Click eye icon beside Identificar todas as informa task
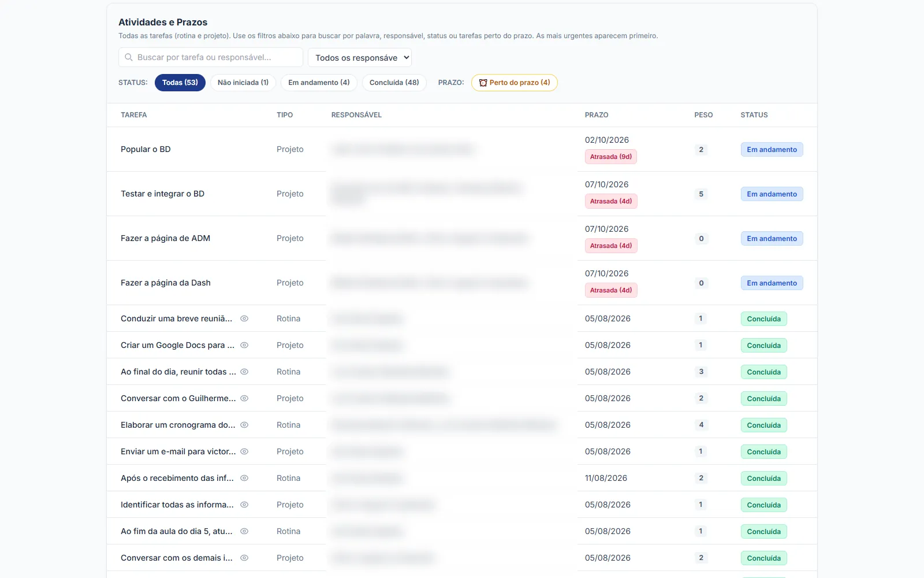Image resolution: width=924 pixels, height=578 pixels. [244, 505]
